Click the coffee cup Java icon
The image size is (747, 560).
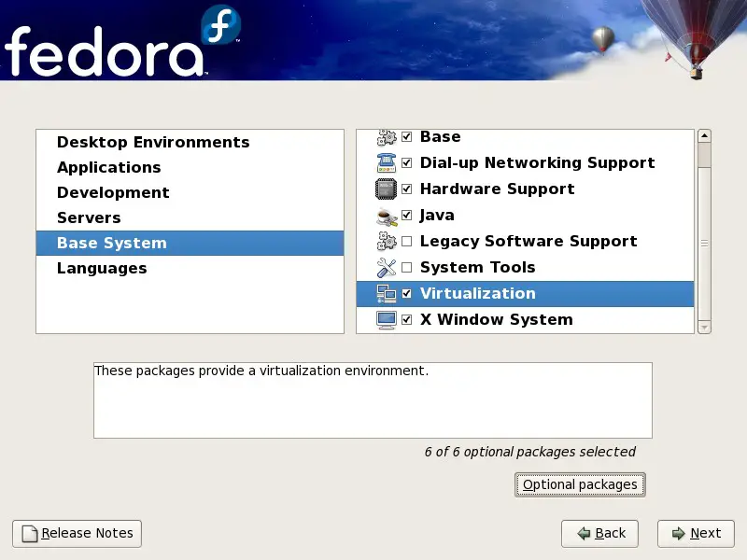click(x=387, y=217)
